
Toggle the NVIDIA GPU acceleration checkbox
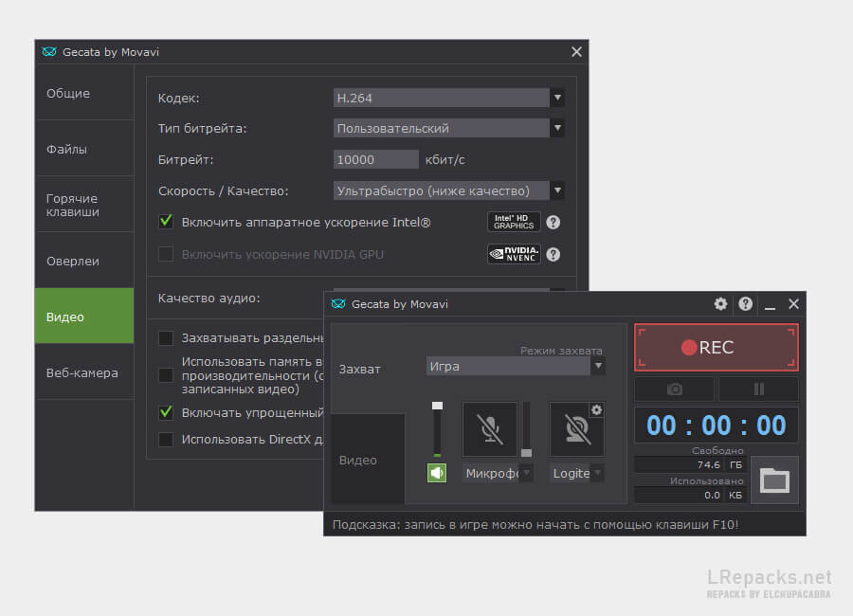166,254
